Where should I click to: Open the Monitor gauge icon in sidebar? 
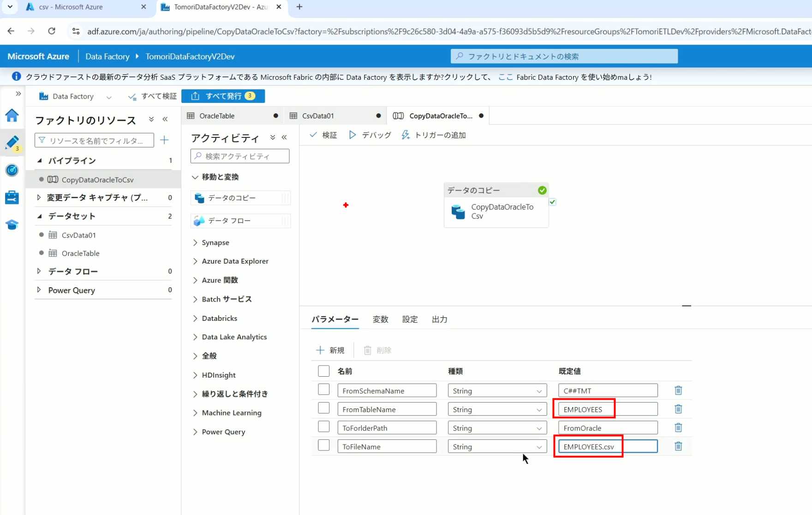point(12,170)
